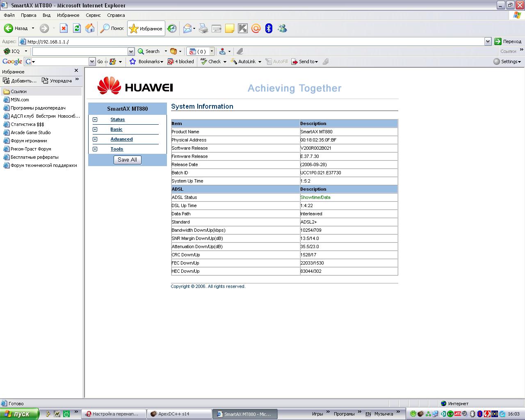Expand the Status menu plus icon

click(x=95, y=119)
